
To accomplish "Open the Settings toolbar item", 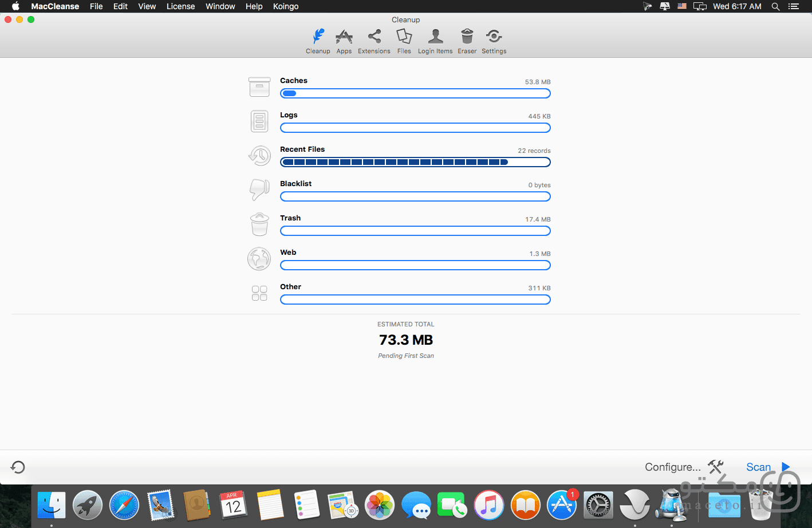I will [494, 41].
